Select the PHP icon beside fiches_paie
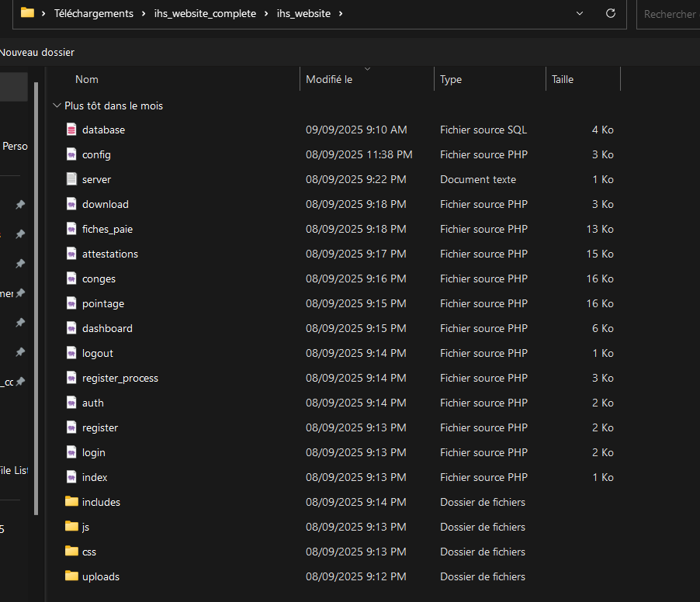The height and width of the screenshot is (602, 700). pos(71,229)
